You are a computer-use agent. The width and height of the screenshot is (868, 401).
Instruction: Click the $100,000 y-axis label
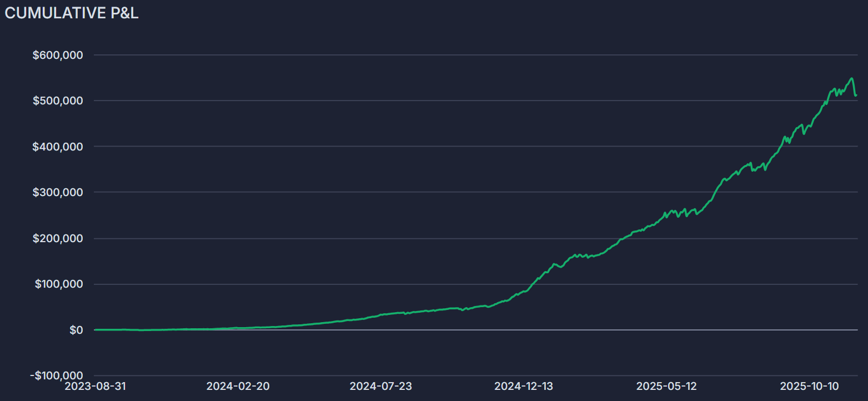coord(59,284)
